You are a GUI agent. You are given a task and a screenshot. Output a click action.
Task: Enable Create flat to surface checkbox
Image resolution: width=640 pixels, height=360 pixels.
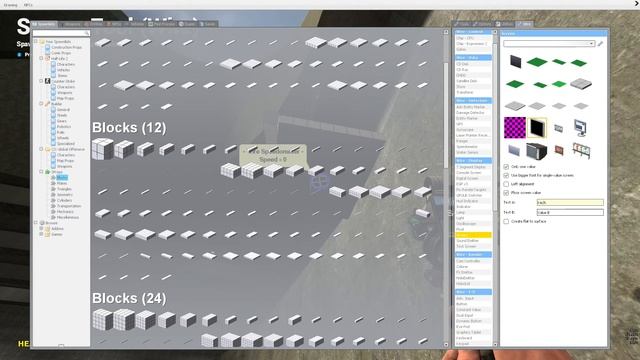[506, 221]
